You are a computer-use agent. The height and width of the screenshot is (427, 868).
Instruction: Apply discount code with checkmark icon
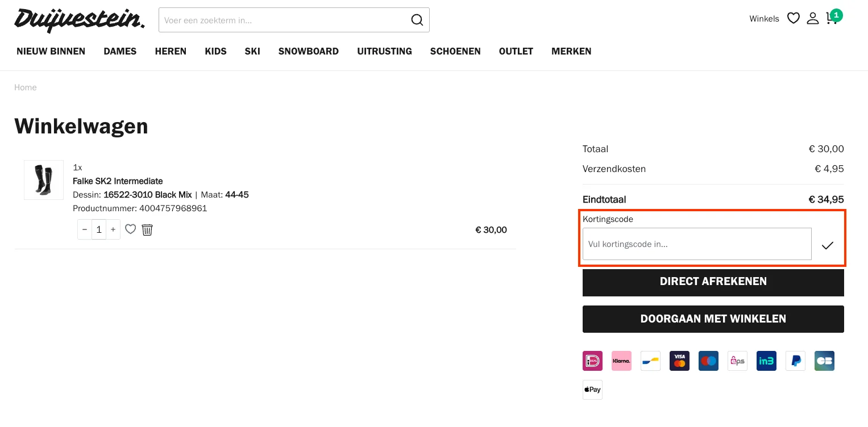[x=827, y=245]
